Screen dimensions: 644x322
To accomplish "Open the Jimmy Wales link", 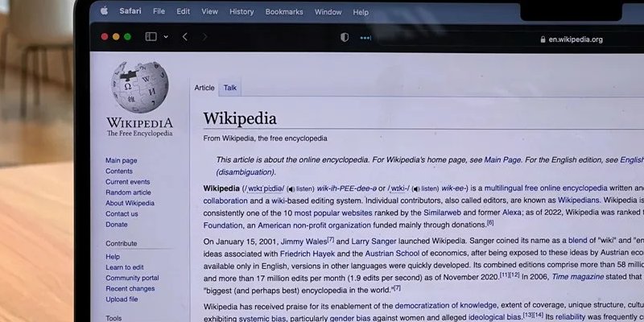I will (304, 242).
